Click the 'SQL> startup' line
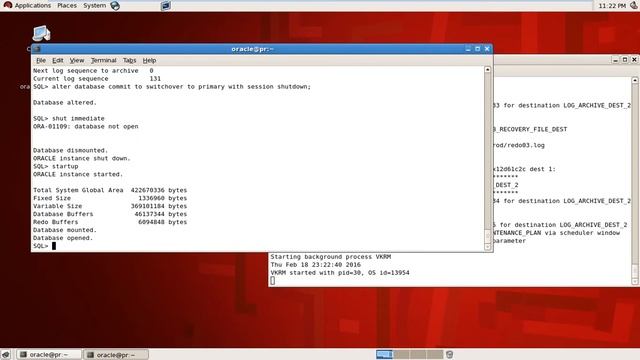640x360 pixels. point(56,166)
